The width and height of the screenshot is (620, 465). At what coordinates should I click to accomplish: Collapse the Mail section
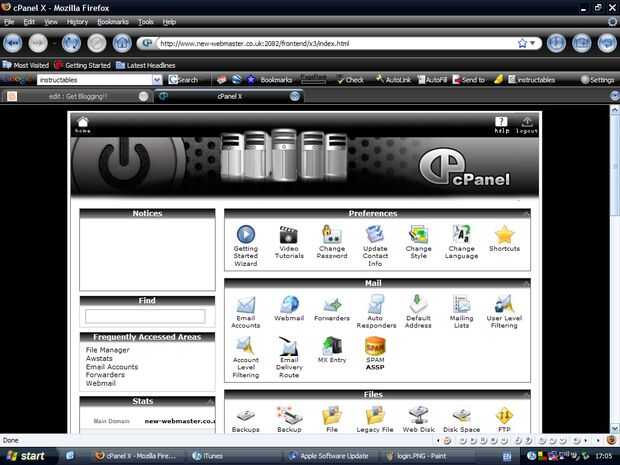525,283
